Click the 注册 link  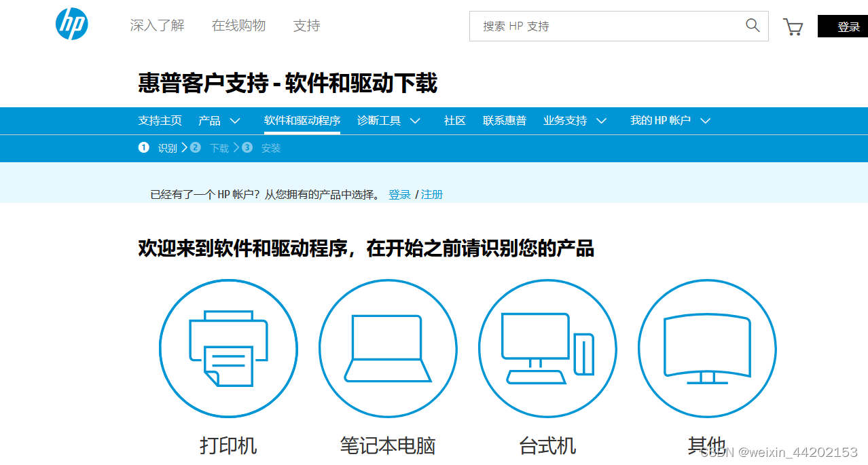point(432,195)
